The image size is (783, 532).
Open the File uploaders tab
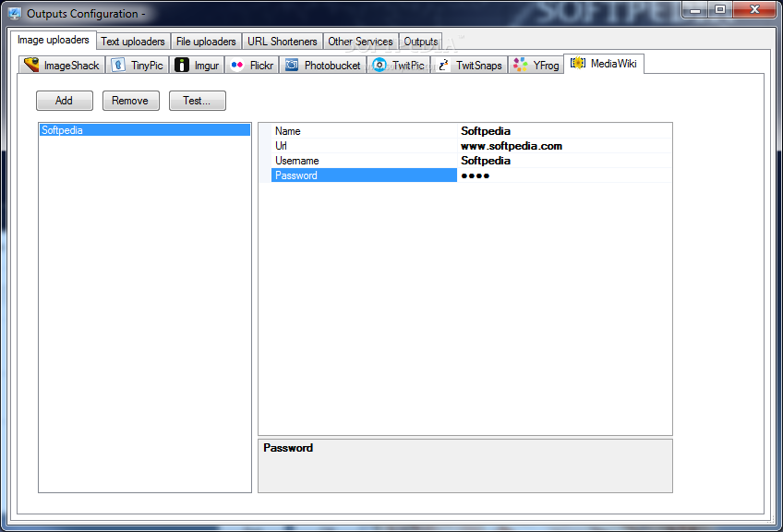(x=206, y=42)
